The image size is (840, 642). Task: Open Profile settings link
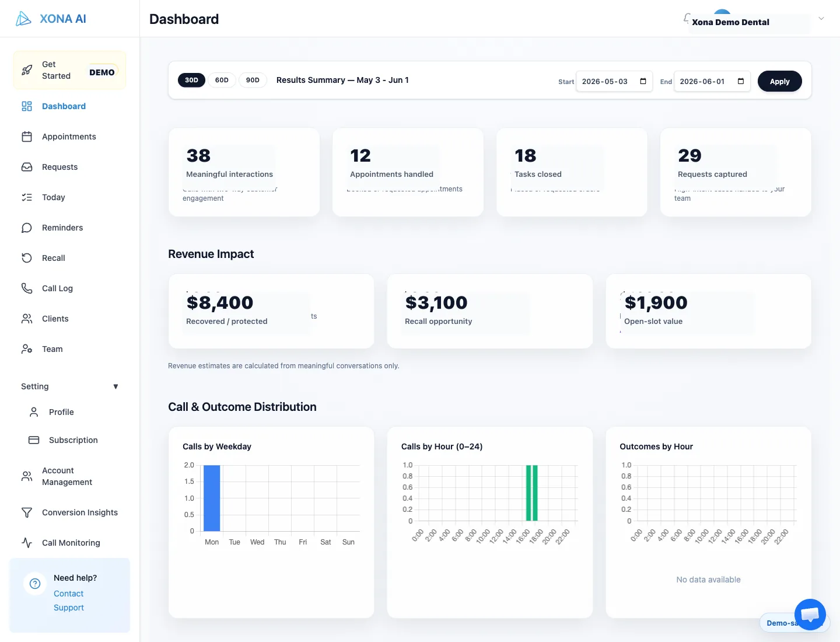[x=73, y=412]
